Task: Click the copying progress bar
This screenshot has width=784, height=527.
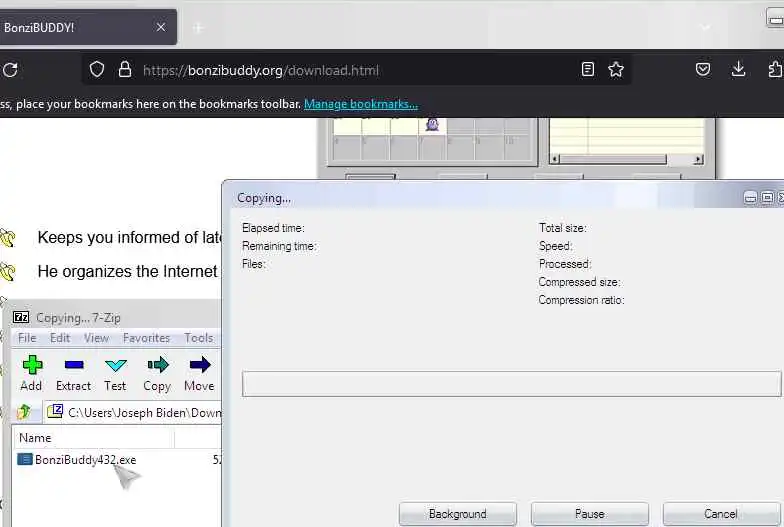Action: tap(511, 384)
